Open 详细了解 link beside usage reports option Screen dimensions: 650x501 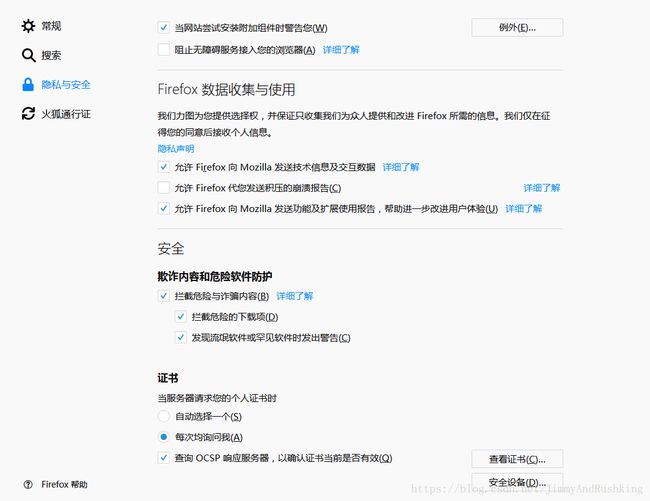[x=524, y=208]
